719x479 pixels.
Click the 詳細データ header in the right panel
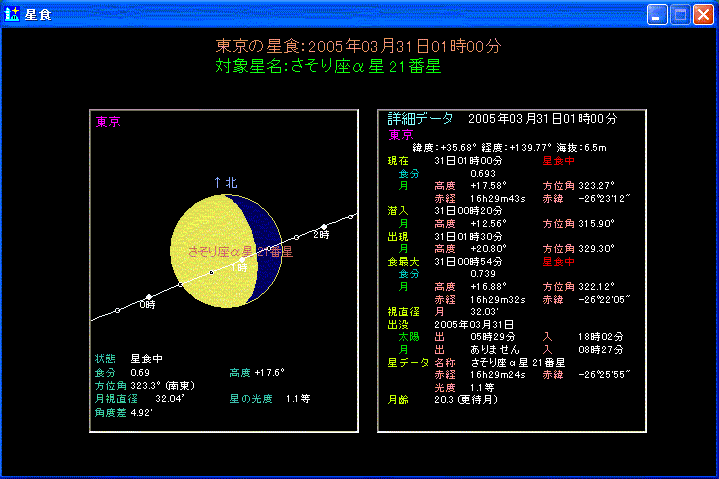pyautogui.click(x=420, y=118)
